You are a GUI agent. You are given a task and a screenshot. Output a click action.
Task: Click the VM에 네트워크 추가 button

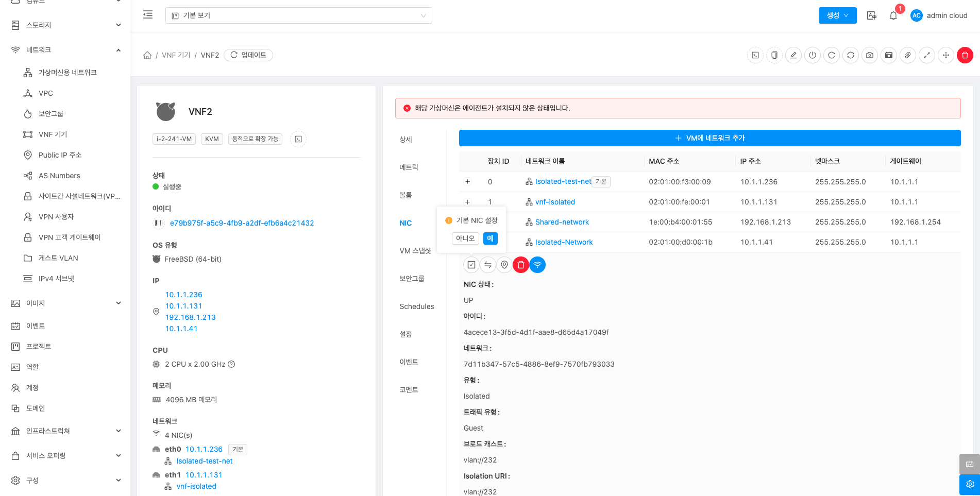(x=709, y=138)
